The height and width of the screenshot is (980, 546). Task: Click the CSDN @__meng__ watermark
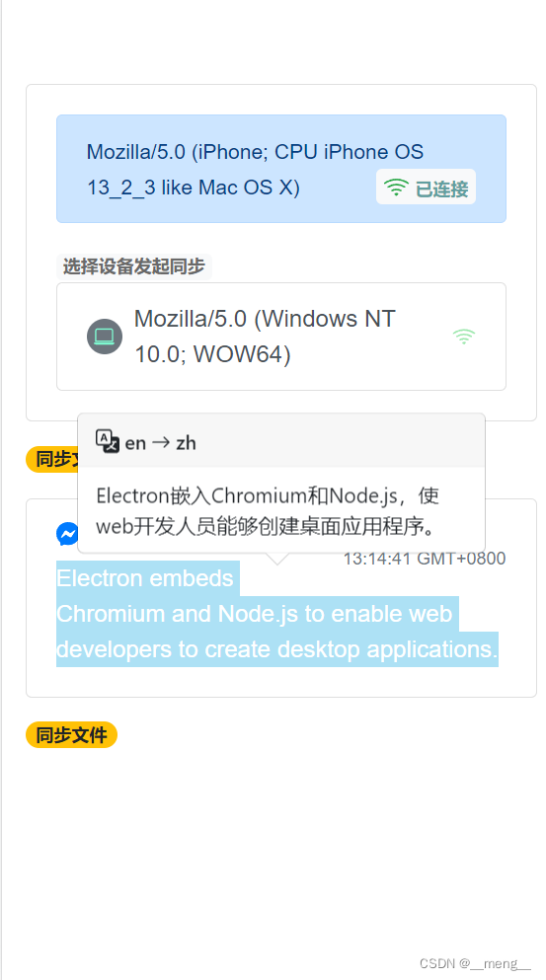pos(475,963)
